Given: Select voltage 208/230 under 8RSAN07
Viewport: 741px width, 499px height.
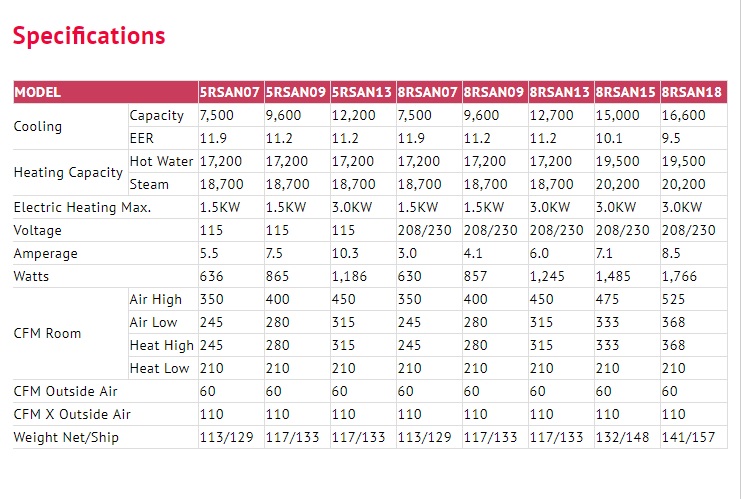Looking at the screenshot, I should click(x=424, y=231).
